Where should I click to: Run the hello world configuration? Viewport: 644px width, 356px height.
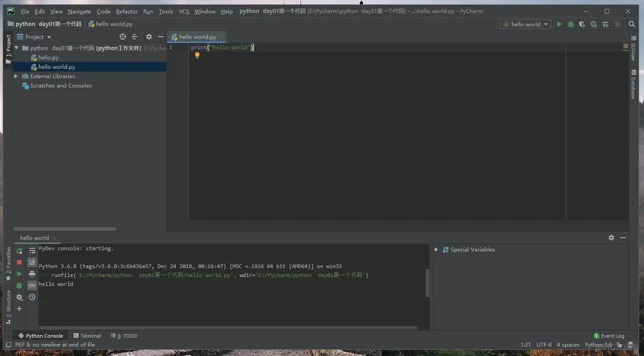tap(559, 24)
